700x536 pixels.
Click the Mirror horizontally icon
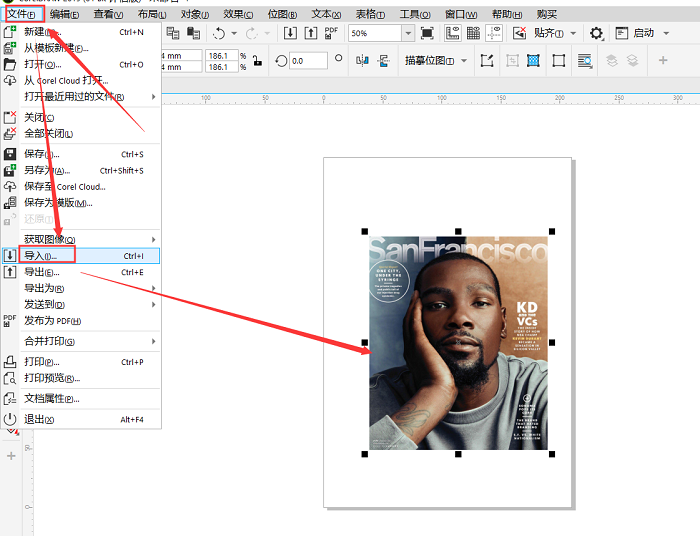click(362, 61)
